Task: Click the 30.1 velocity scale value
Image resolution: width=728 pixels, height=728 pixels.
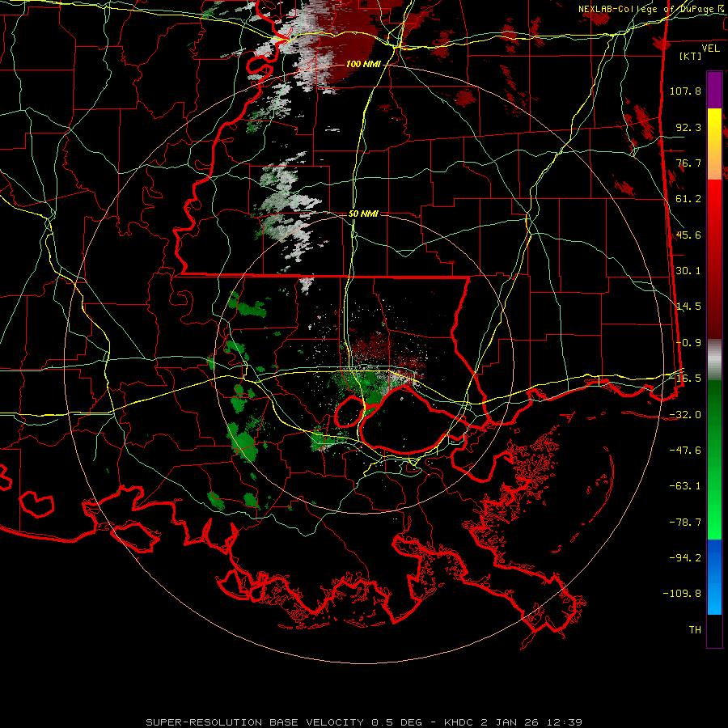Action: (688, 271)
